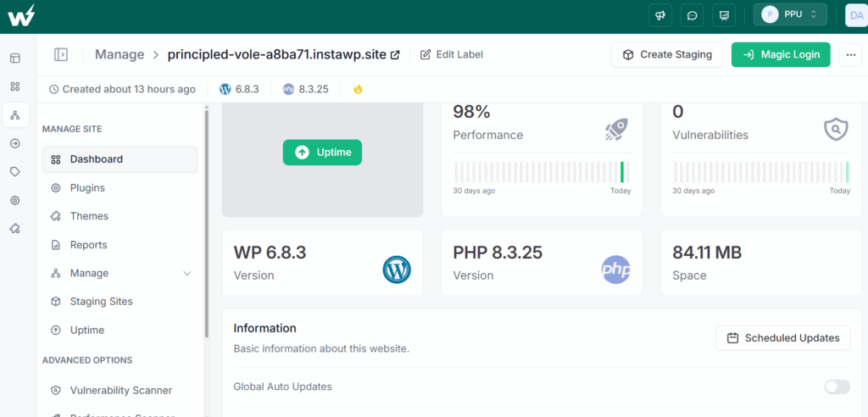Open the PPU team switcher dropdown
This screenshot has height=417, width=868.
[x=791, y=14]
